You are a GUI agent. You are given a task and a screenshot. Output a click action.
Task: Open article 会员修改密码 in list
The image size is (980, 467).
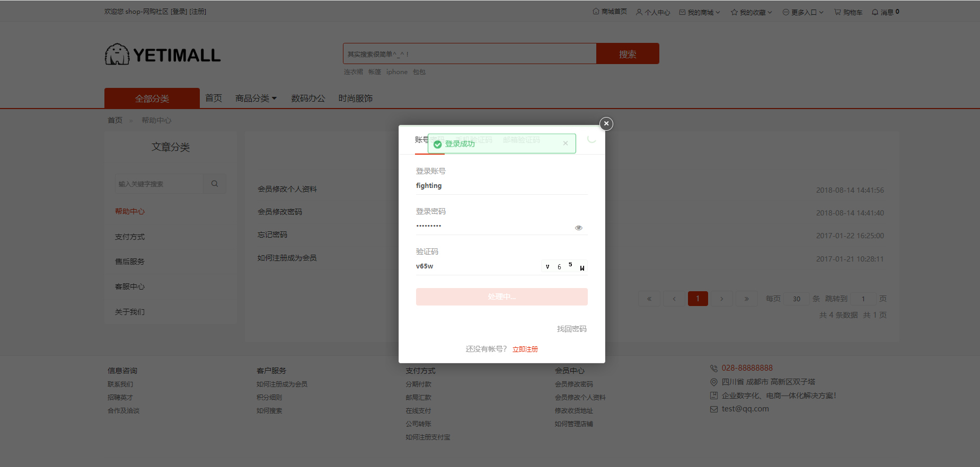tap(280, 212)
